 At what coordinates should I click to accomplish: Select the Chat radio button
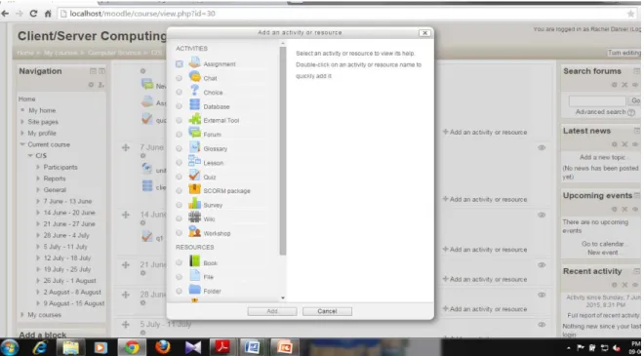(180, 78)
